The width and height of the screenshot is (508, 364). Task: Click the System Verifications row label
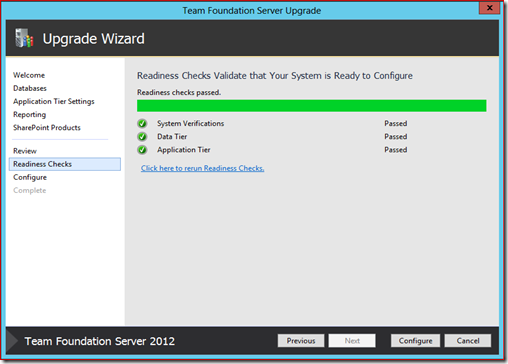tap(191, 124)
